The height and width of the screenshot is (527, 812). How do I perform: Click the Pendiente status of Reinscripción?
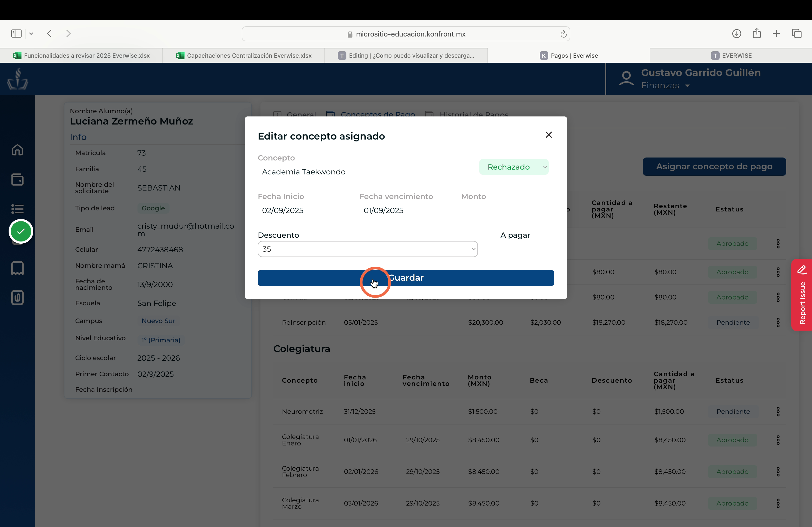coord(733,323)
